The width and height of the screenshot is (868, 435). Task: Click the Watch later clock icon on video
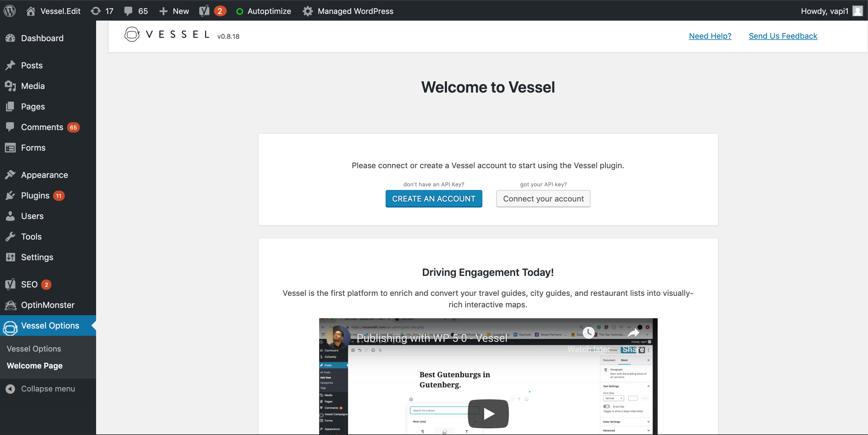pos(588,332)
